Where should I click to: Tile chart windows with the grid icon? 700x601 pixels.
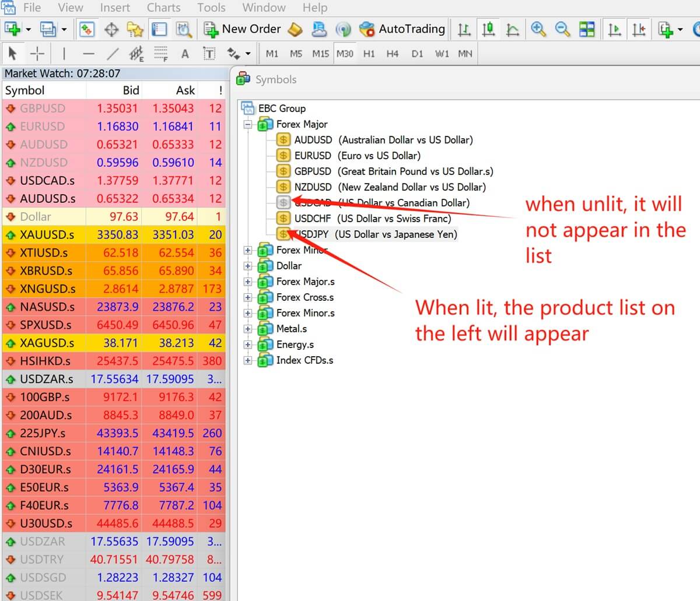pos(587,29)
